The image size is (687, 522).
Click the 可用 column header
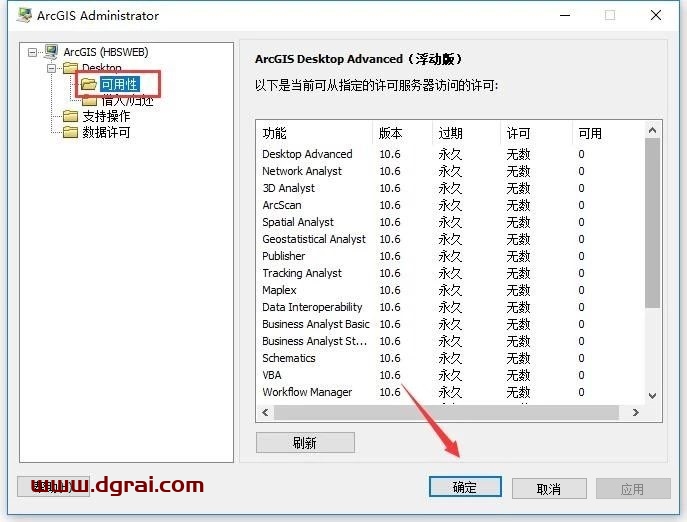coord(608,133)
